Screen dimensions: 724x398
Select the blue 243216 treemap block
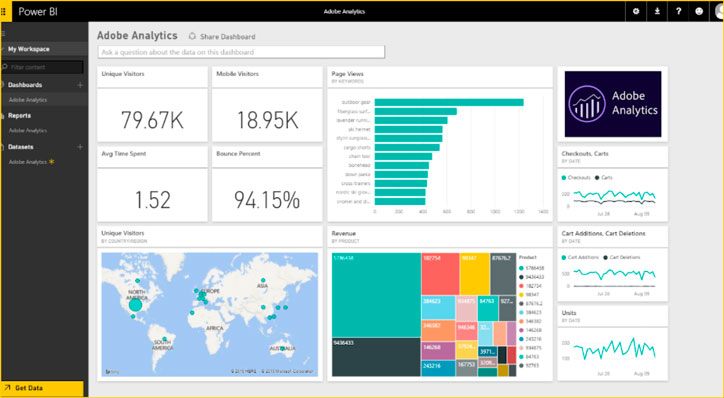tap(438, 368)
